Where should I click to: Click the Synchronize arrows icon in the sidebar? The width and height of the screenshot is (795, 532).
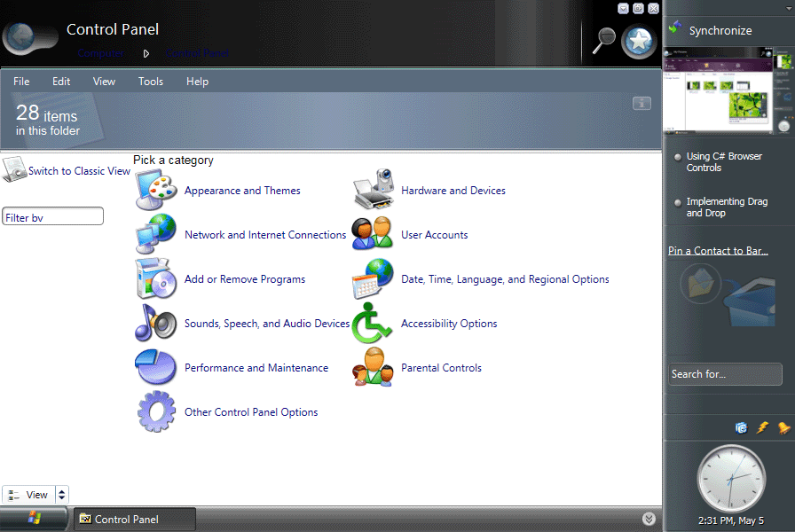[675, 27]
